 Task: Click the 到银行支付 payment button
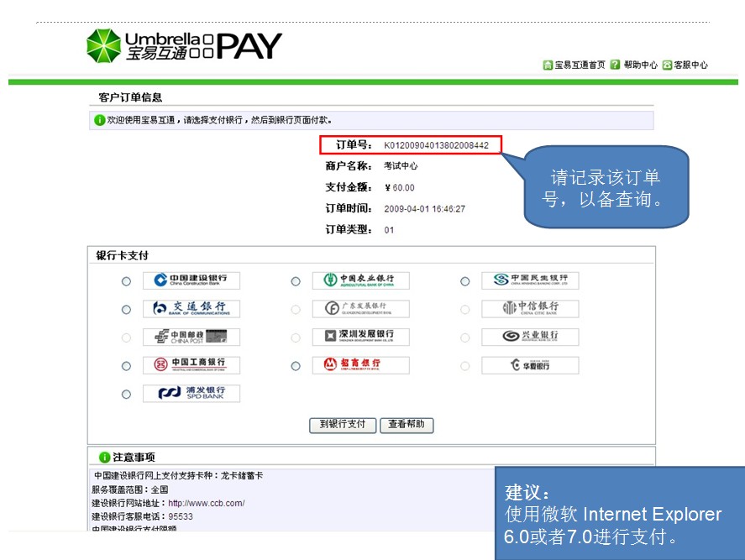[342, 425]
